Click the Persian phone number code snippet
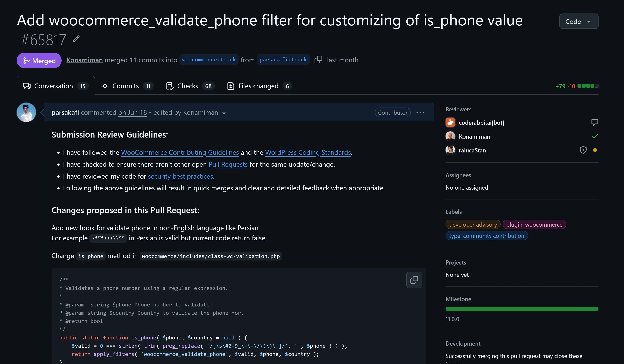Screen dimensions: 624x364 (108, 238)
